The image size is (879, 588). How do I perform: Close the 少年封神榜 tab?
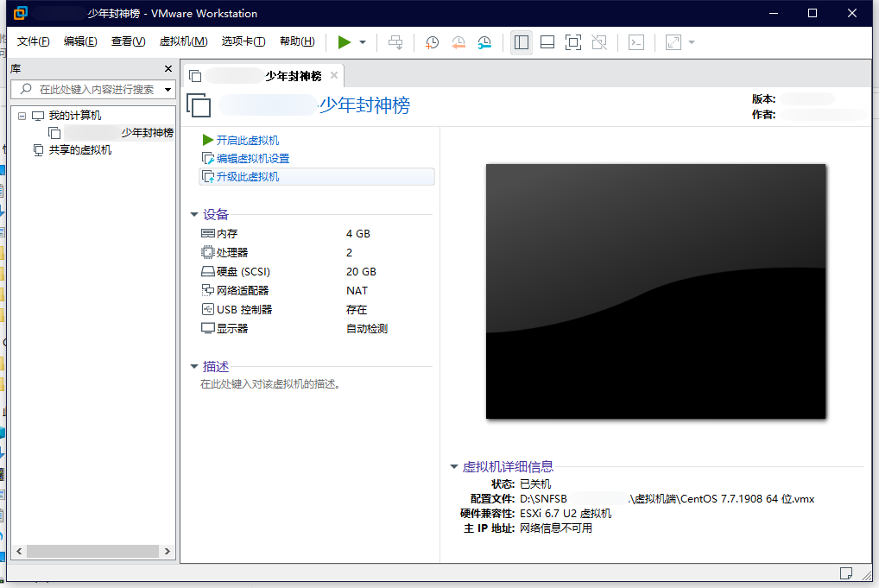pyautogui.click(x=334, y=75)
